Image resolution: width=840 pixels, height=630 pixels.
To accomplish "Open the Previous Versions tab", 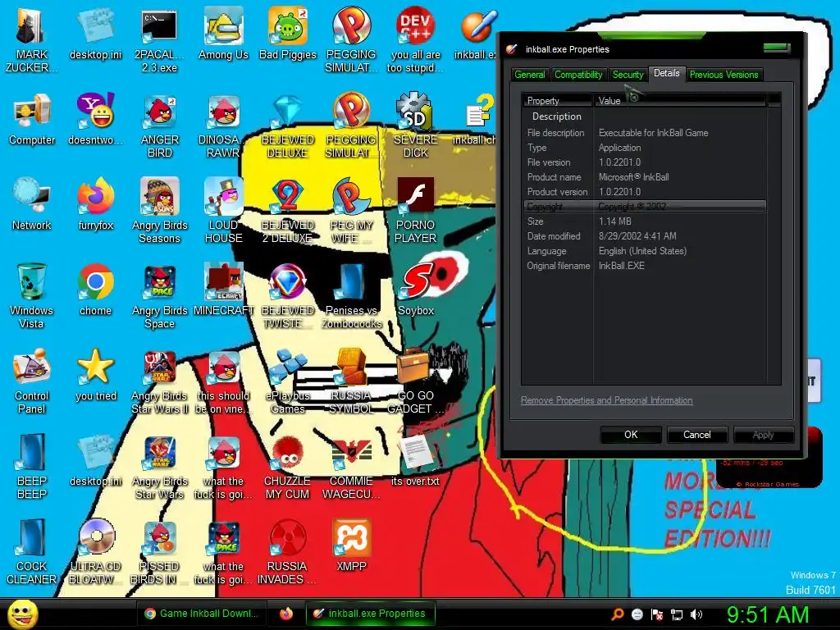I will (x=724, y=75).
